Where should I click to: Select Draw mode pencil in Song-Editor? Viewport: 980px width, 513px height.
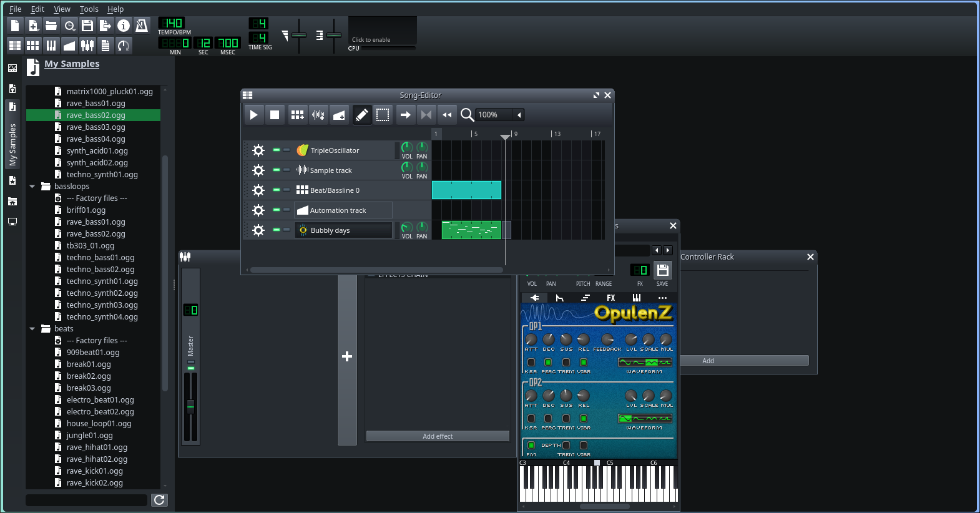pyautogui.click(x=361, y=115)
